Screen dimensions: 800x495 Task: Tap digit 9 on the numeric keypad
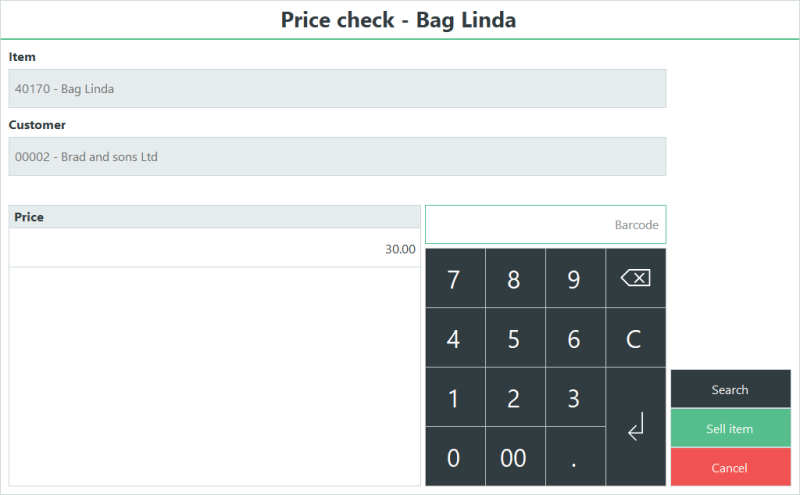click(x=576, y=278)
